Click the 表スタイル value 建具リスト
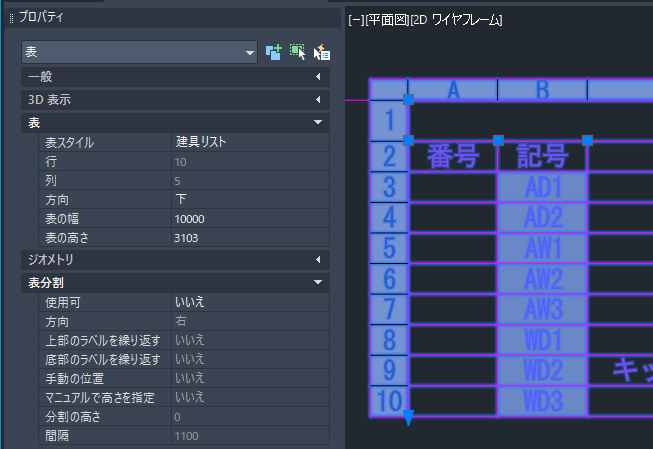The width and height of the screenshot is (653, 449). (248, 142)
